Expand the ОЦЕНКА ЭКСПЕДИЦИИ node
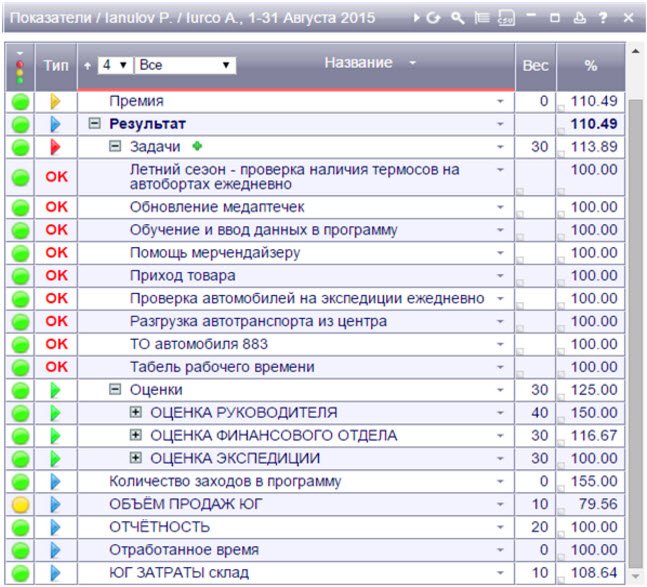This screenshot has width=647, height=587. pyautogui.click(x=136, y=457)
